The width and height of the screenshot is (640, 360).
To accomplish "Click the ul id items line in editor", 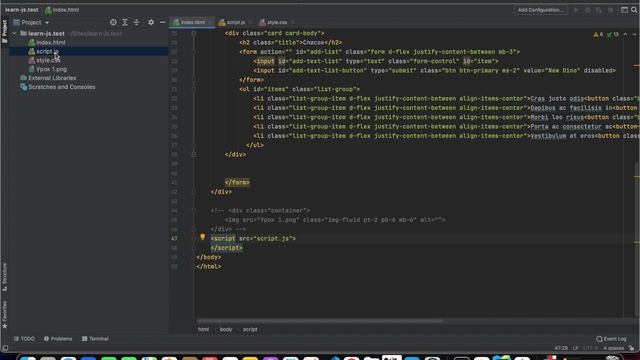I will 299,89.
